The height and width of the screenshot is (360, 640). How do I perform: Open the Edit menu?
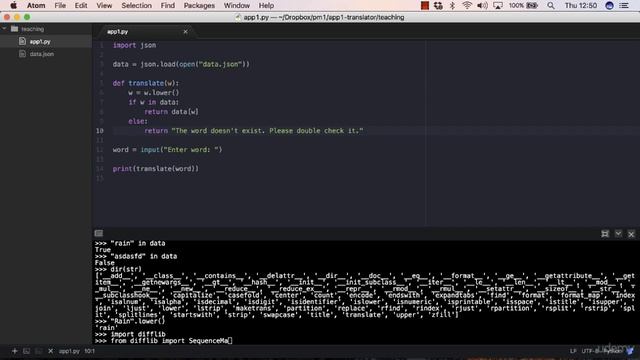pos(81,5)
